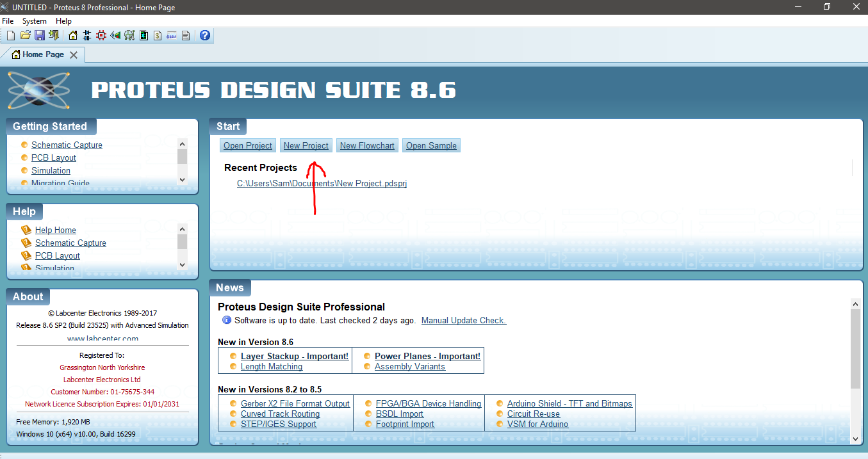Click 'Free Memory: 1,920 MB' text
Screen dimensions: 868x459
pos(53,422)
